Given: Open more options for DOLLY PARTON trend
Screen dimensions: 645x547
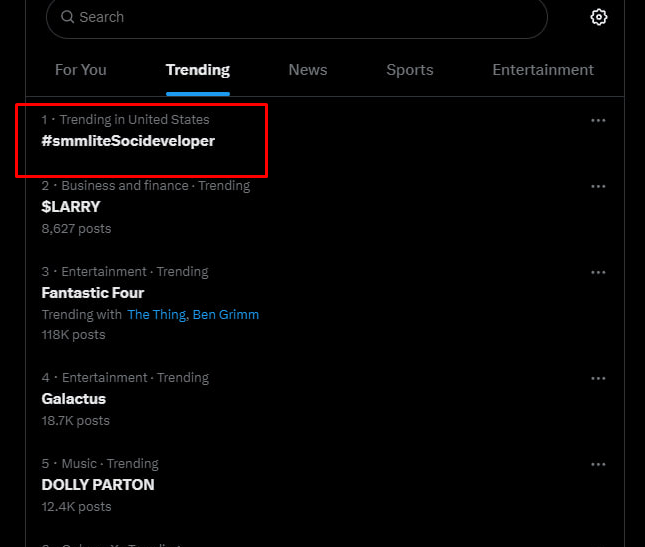Looking at the screenshot, I should pyautogui.click(x=598, y=464).
